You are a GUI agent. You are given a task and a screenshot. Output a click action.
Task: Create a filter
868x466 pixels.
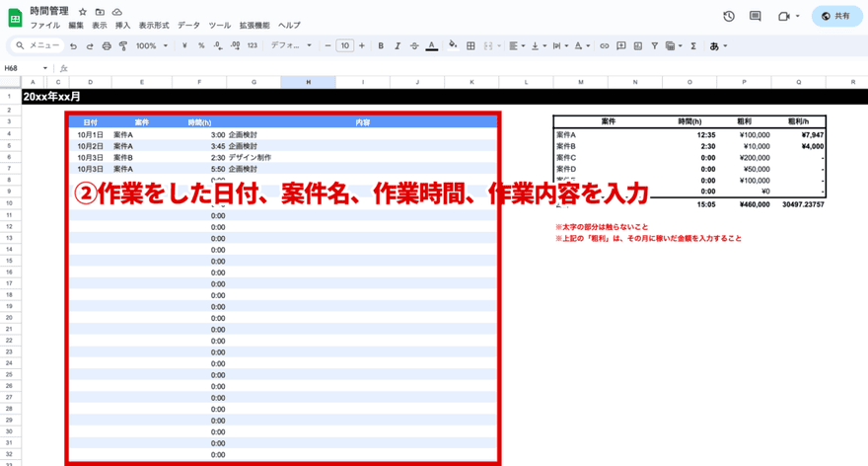click(654, 46)
